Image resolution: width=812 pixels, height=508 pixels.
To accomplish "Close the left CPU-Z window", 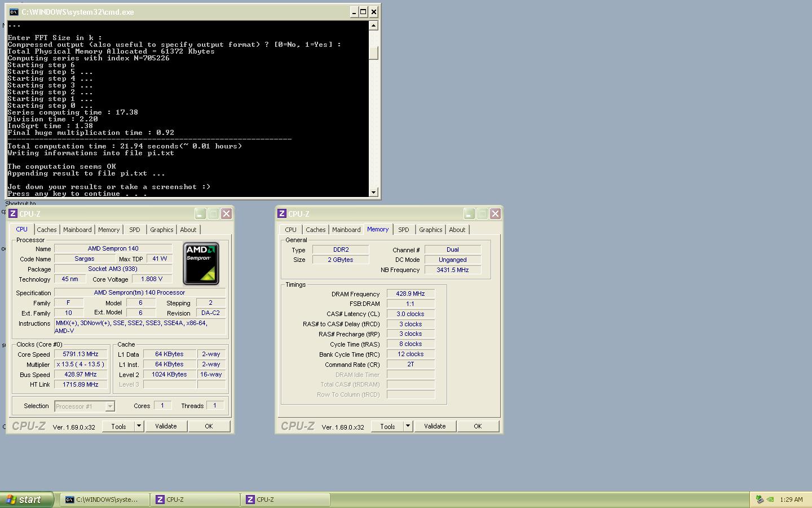I will (226, 213).
